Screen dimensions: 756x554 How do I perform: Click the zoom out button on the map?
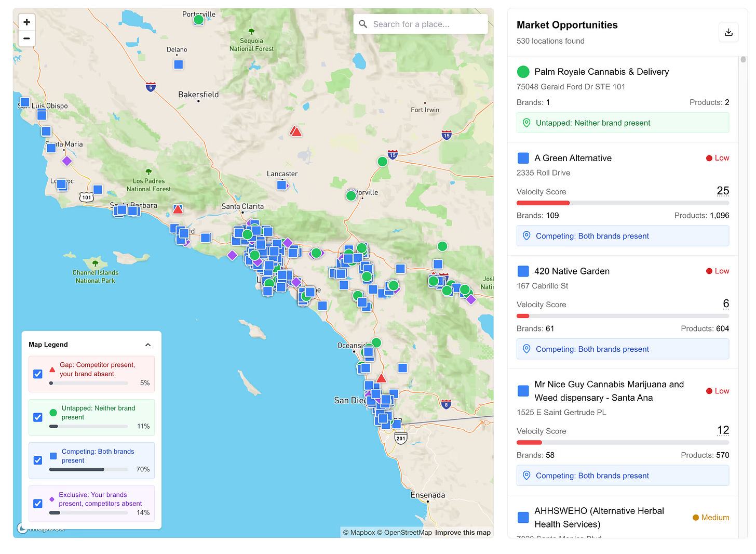(26, 38)
